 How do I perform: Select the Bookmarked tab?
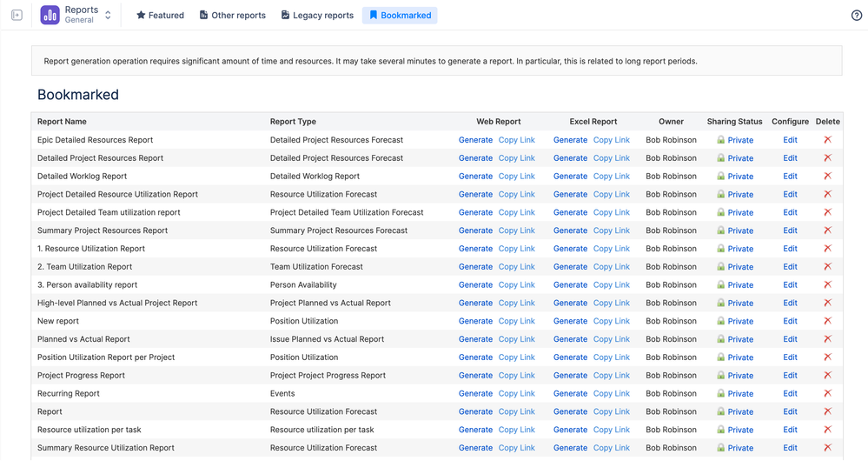[400, 16]
